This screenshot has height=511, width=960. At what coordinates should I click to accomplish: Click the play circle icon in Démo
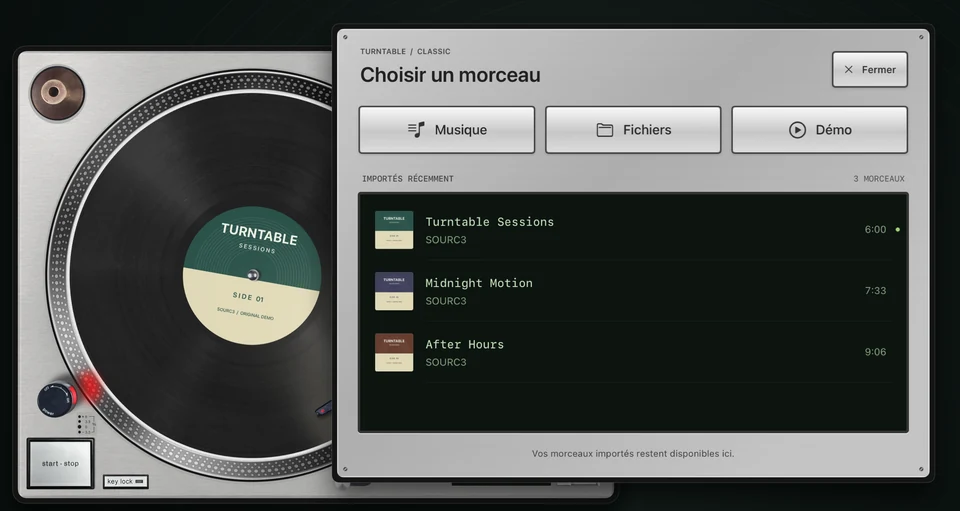coord(797,130)
